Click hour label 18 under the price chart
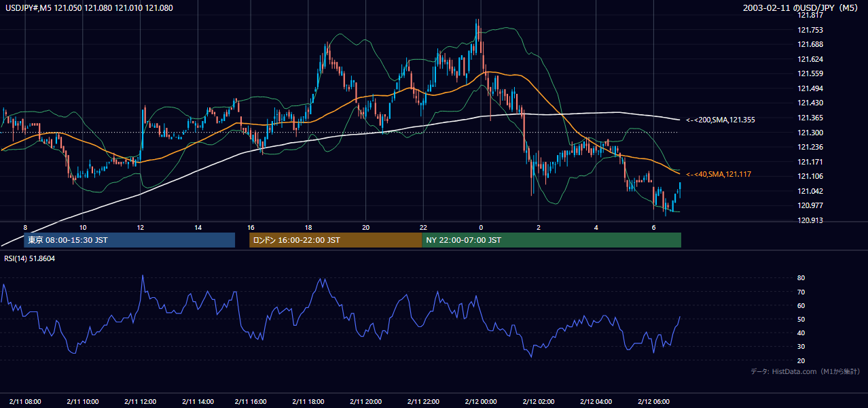This screenshot has width=868, height=408. click(x=308, y=227)
